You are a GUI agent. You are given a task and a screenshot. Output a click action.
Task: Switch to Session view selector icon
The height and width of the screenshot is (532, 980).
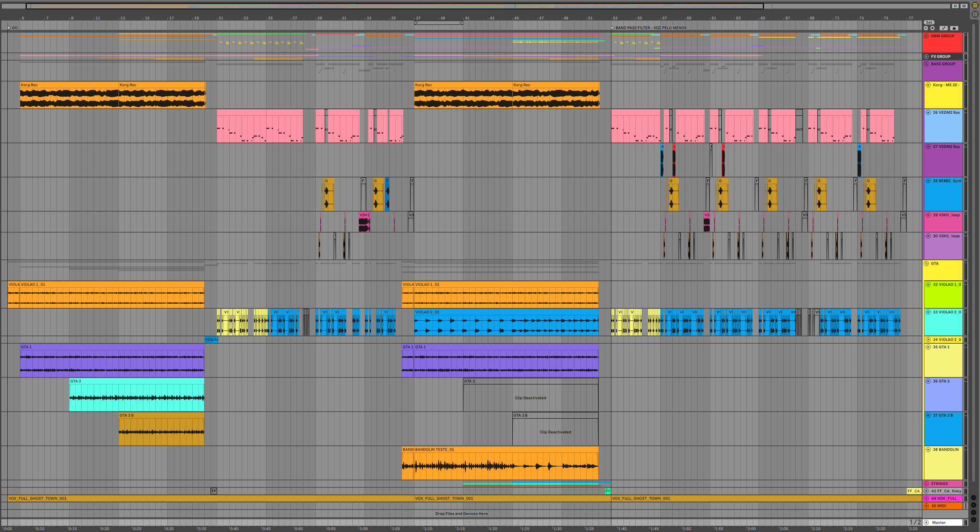point(975,14)
